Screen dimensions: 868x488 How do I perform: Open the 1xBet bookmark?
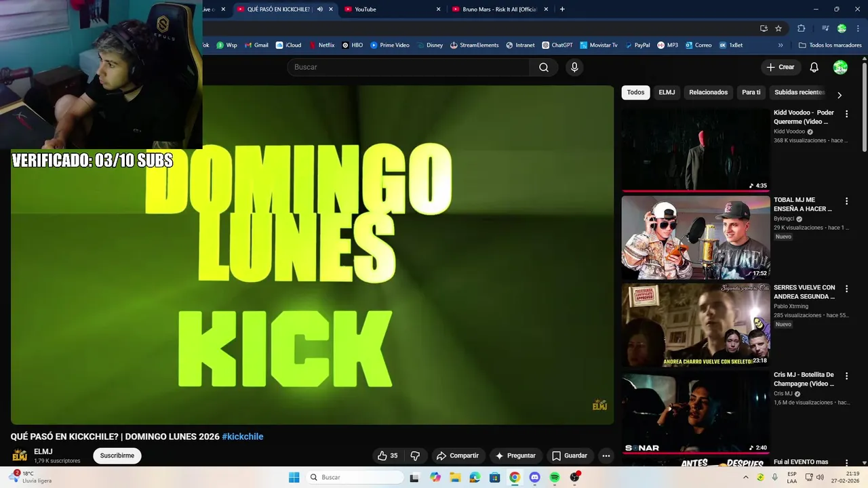[x=731, y=45]
